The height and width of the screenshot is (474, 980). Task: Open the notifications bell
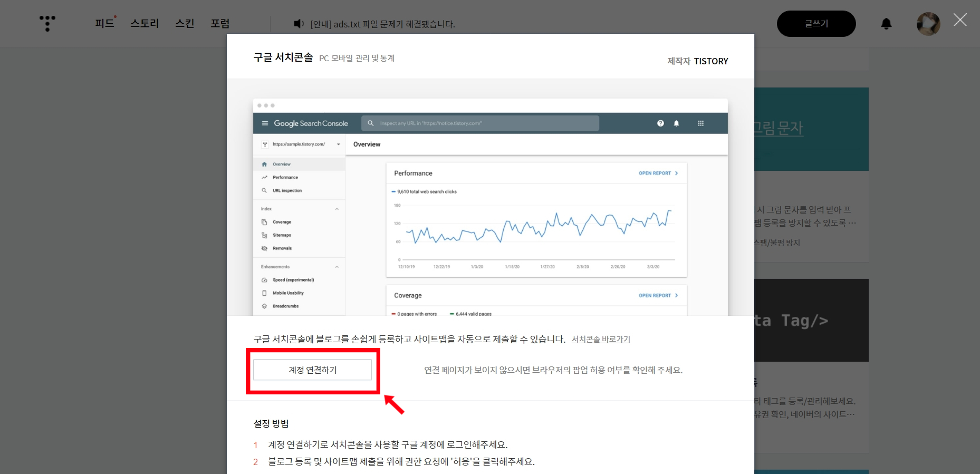click(887, 24)
